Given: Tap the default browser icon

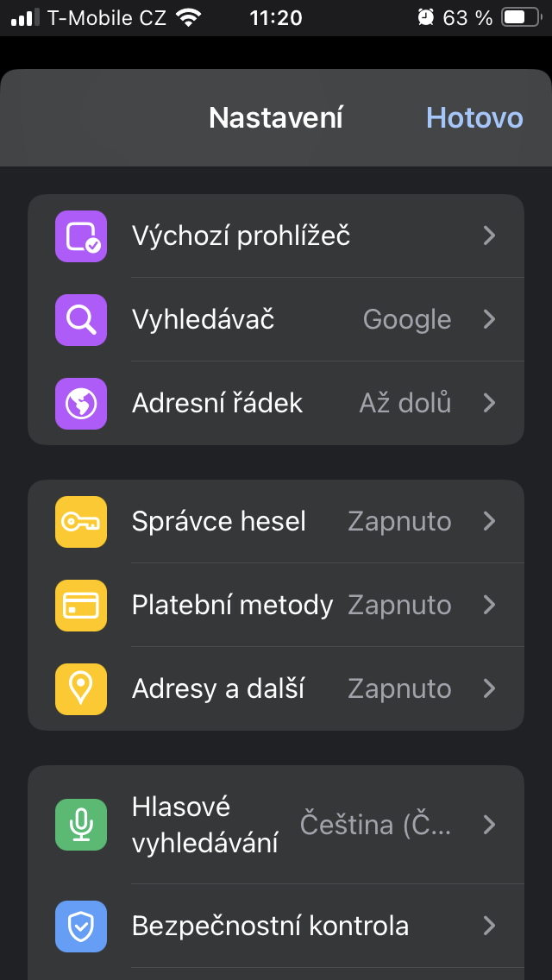Looking at the screenshot, I should click(81, 236).
